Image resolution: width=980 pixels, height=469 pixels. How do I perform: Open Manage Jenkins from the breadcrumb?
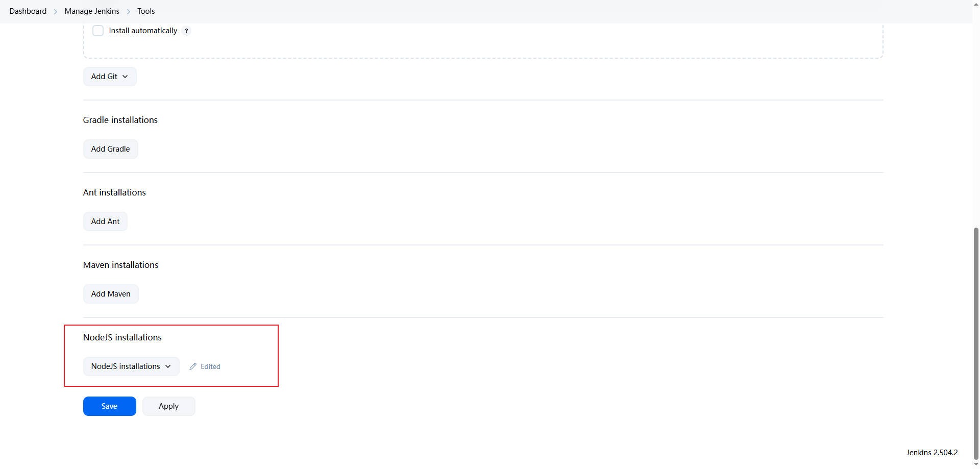[x=92, y=11]
